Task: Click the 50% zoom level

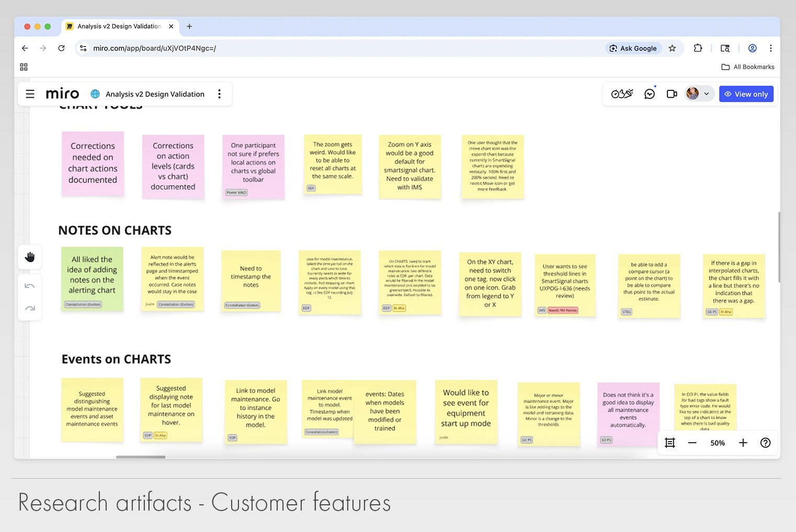Action: [x=718, y=443]
